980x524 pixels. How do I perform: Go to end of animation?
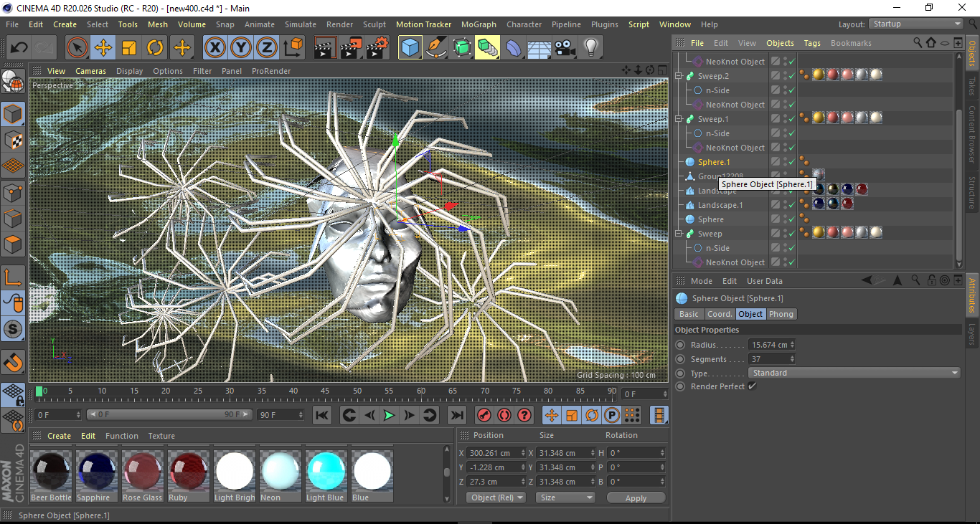[456, 415]
